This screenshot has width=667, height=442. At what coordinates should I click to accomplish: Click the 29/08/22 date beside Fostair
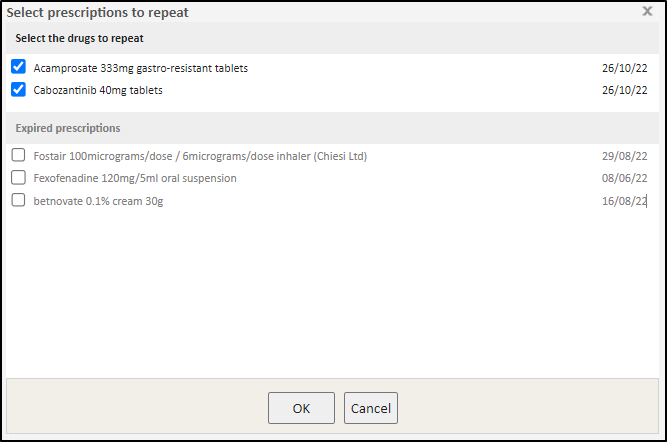pos(624,156)
